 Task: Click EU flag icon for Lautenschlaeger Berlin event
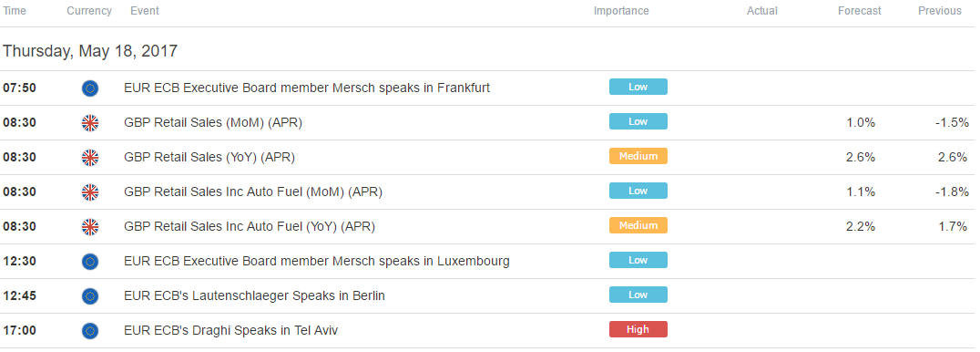pos(90,295)
